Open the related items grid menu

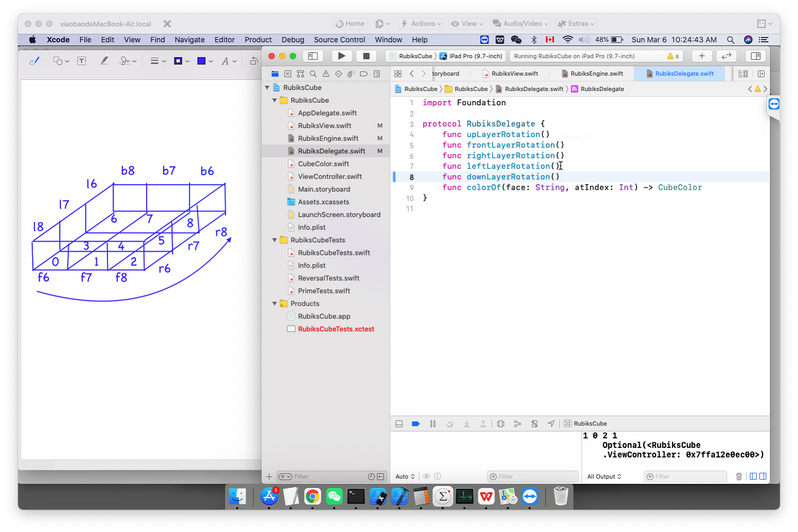[x=398, y=74]
